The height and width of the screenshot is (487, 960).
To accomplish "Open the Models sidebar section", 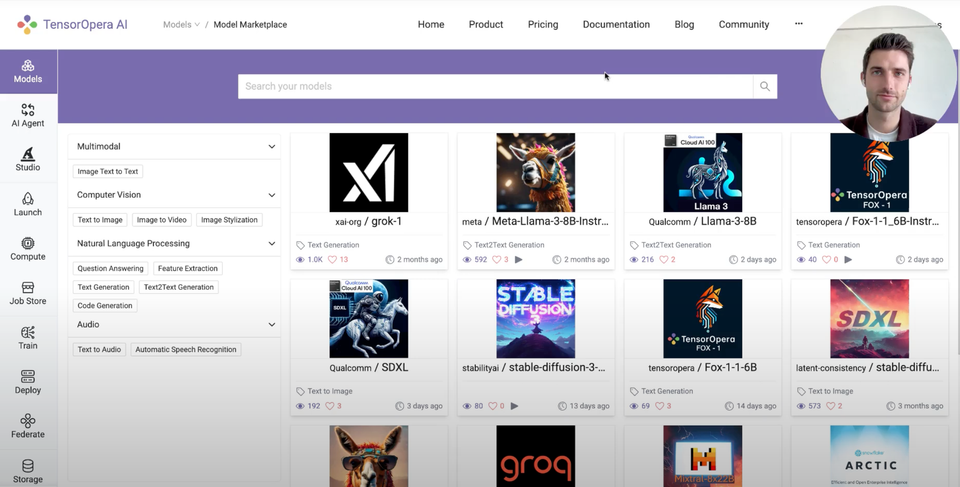I will [x=28, y=72].
